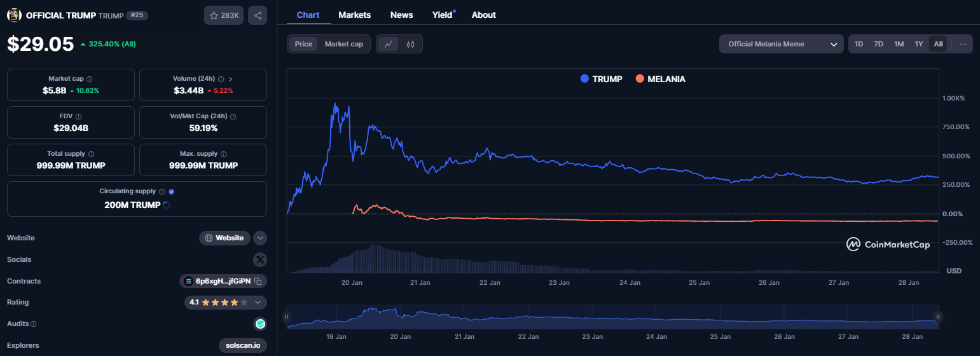Click the $29.04B FDV value
The height and width of the screenshot is (356, 980).
click(71, 128)
